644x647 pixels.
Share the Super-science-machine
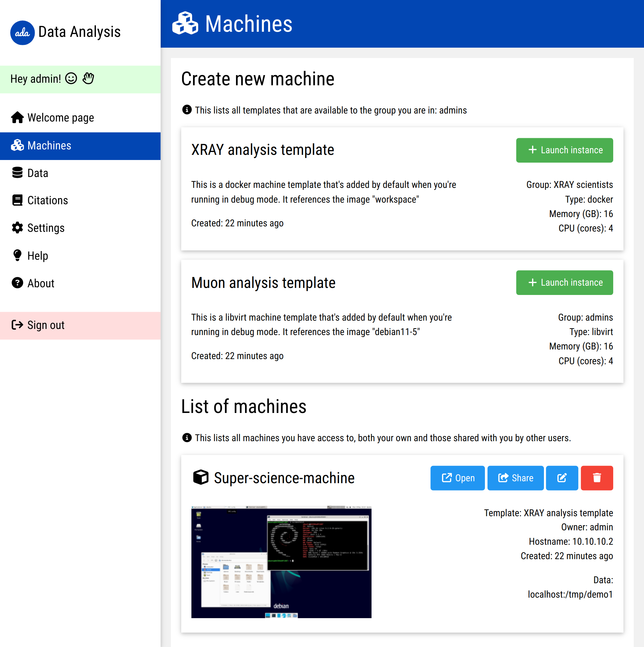point(515,478)
